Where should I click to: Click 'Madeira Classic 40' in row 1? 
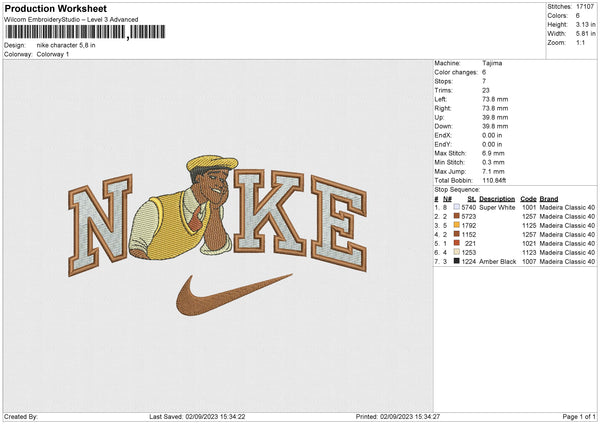pos(567,207)
